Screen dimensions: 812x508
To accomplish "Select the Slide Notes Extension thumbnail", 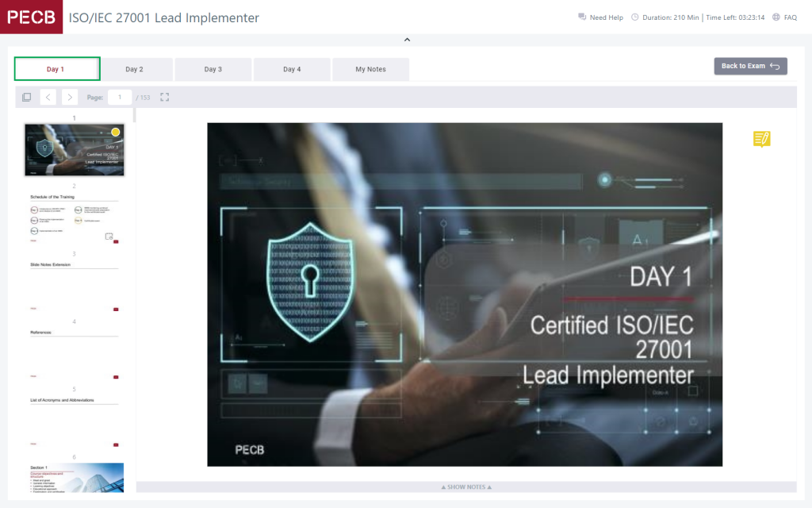I will click(x=74, y=287).
